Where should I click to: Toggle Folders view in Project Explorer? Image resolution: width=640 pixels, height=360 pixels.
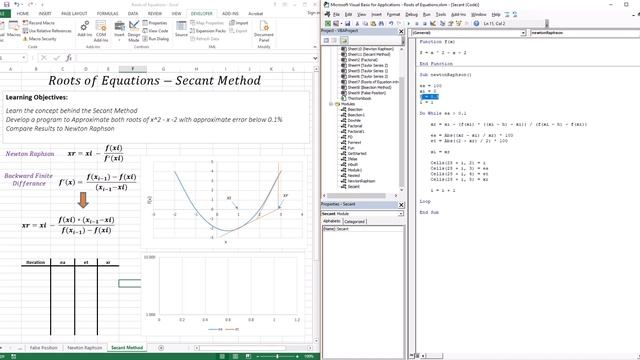coord(344,40)
